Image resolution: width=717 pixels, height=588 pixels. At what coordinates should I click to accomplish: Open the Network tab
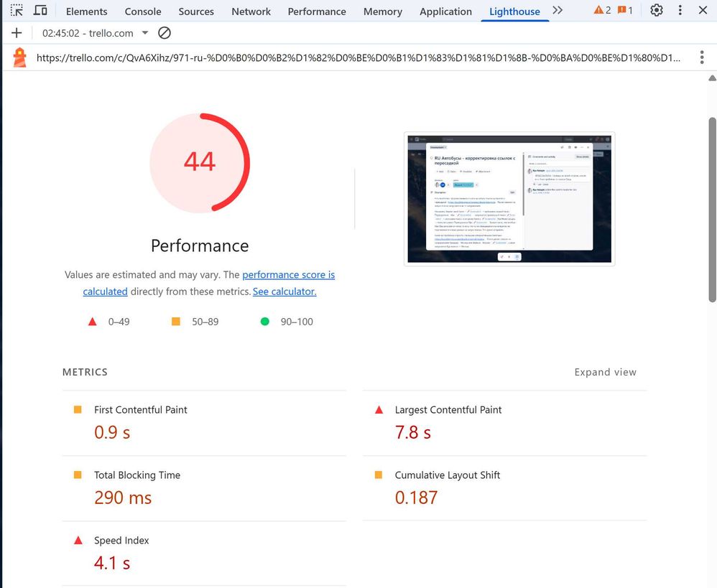pos(251,11)
